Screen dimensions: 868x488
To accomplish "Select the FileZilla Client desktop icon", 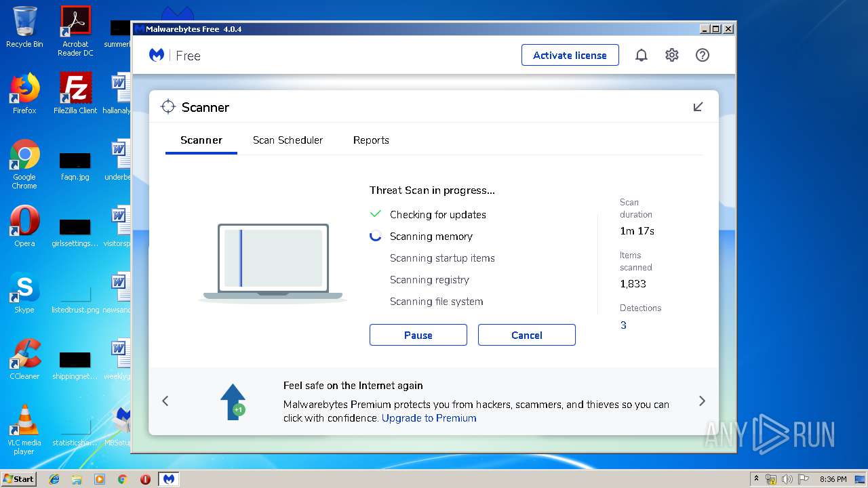I will [75, 93].
